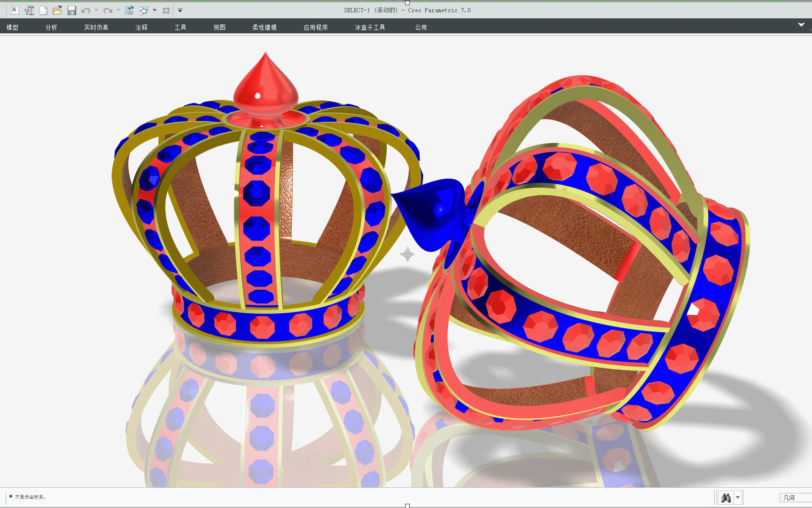The width and height of the screenshot is (812, 508).
Task: Expand the Undo history dropdown arrow
Action: pyautogui.click(x=96, y=10)
